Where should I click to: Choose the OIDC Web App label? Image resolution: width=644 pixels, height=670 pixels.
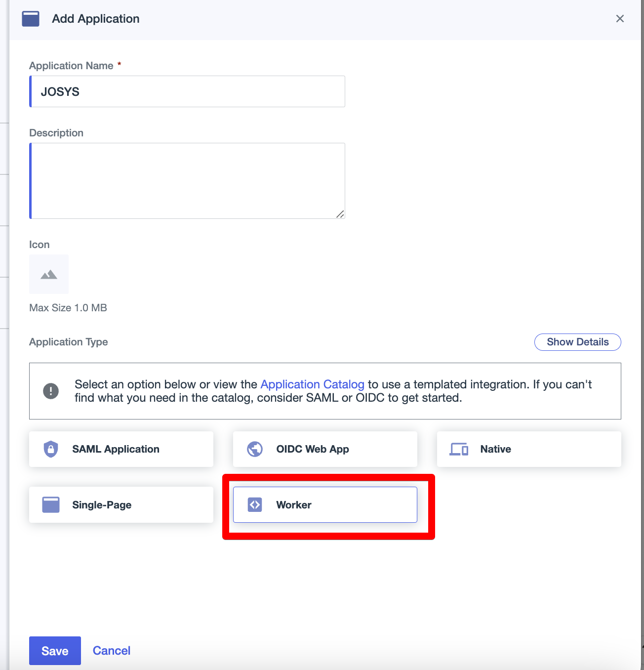pos(312,449)
